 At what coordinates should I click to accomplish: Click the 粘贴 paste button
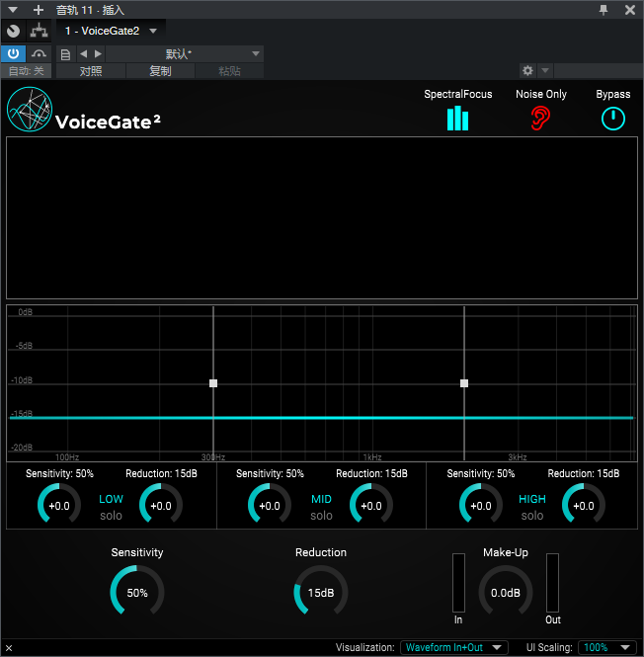pyautogui.click(x=229, y=71)
